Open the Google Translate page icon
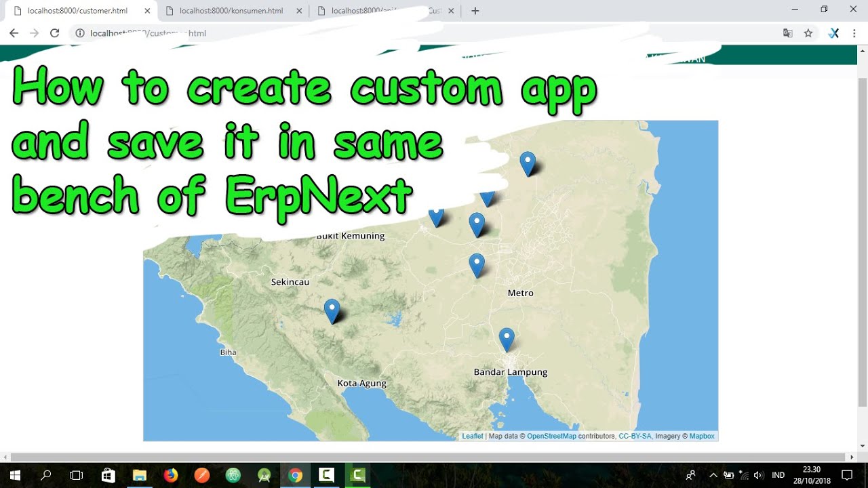This screenshot has height=488, width=868. click(788, 33)
